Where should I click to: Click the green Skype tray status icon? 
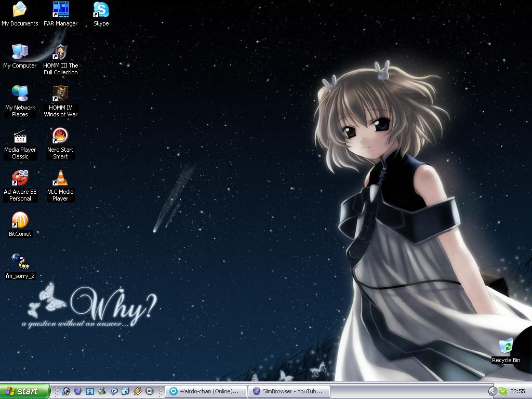(x=503, y=391)
